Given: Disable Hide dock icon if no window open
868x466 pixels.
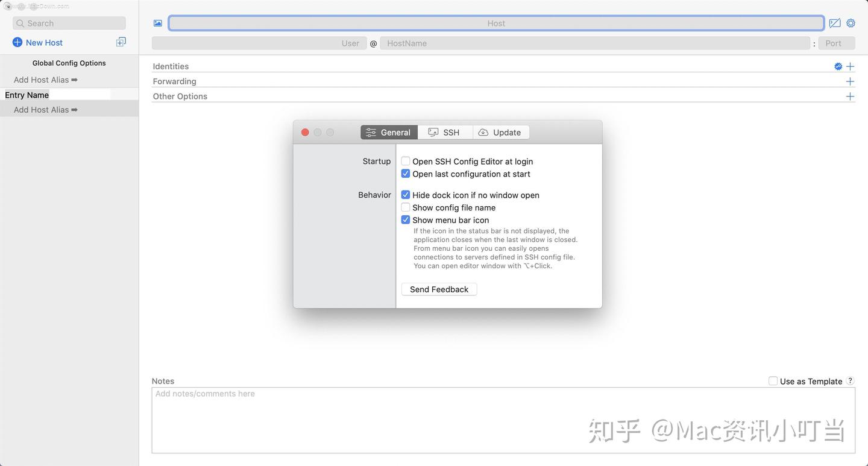Looking at the screenshot, I should (x=406, y=195).
